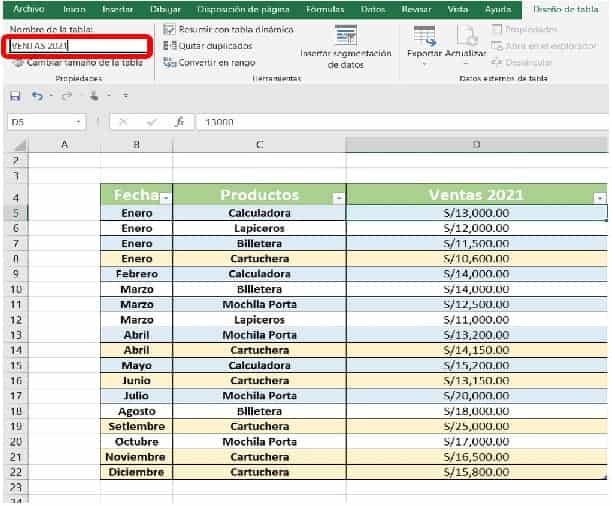Click the table name field VENTAS 2021

75,46
